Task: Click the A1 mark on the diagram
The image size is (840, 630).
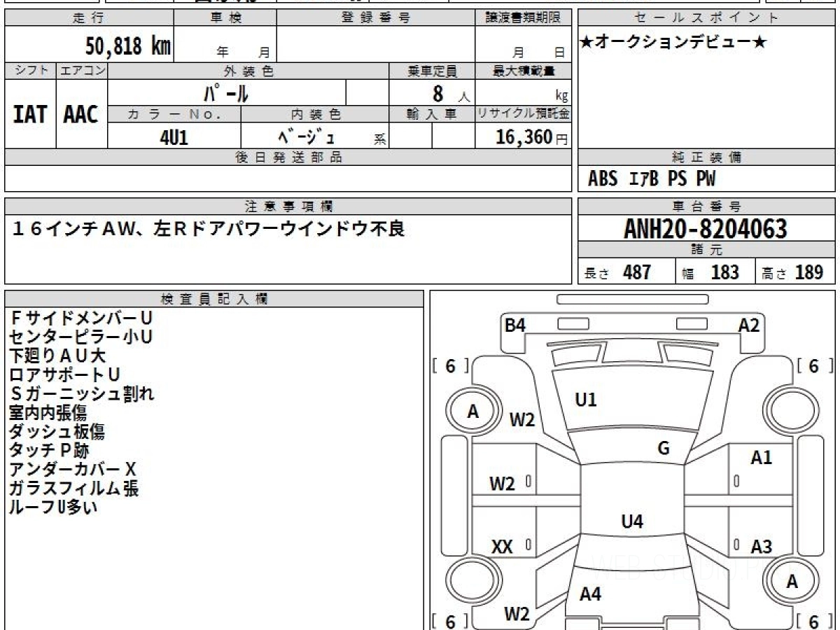Action: point(761,458)
